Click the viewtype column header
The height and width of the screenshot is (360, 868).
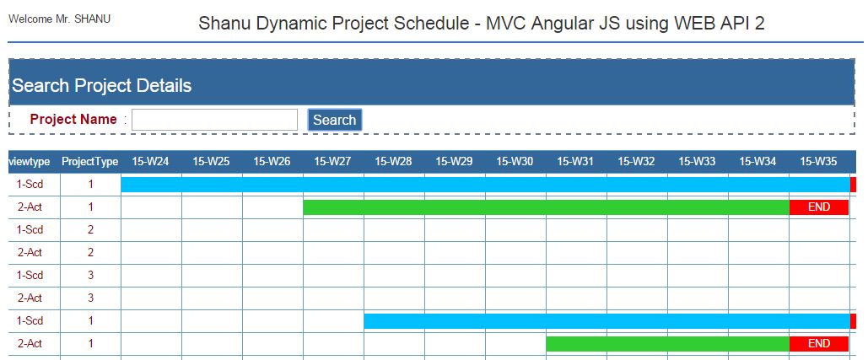[x=30, y=162]
